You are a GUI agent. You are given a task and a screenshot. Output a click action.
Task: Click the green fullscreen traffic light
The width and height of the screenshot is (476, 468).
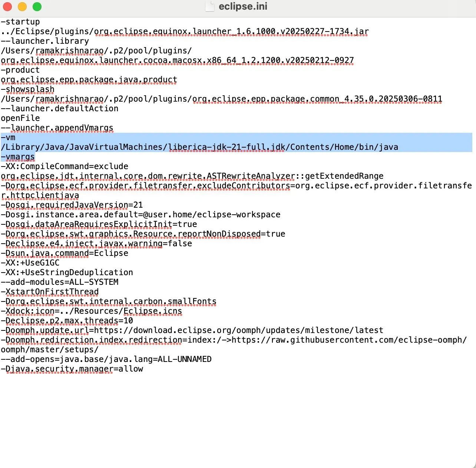pos(37,6)
